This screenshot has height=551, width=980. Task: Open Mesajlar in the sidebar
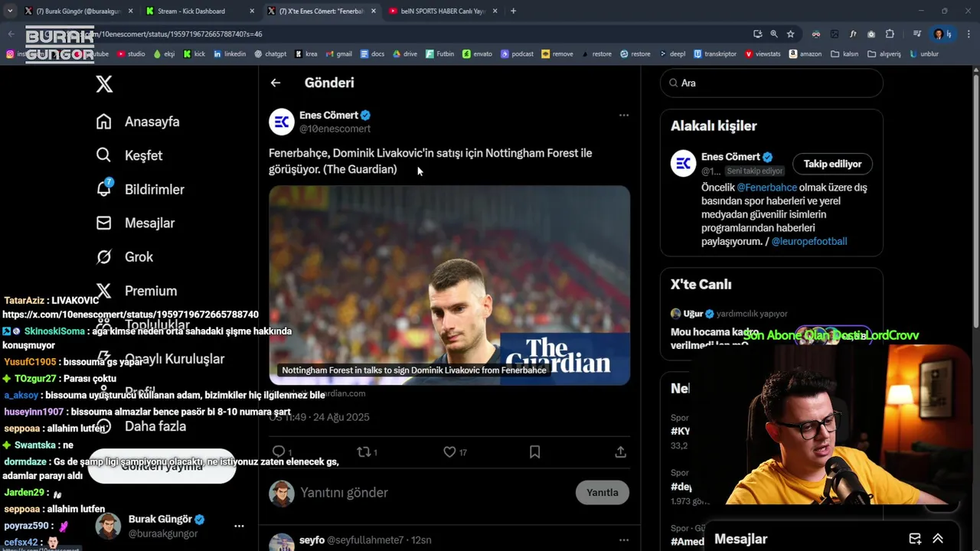pyautogui.click(x=136, y=223)
